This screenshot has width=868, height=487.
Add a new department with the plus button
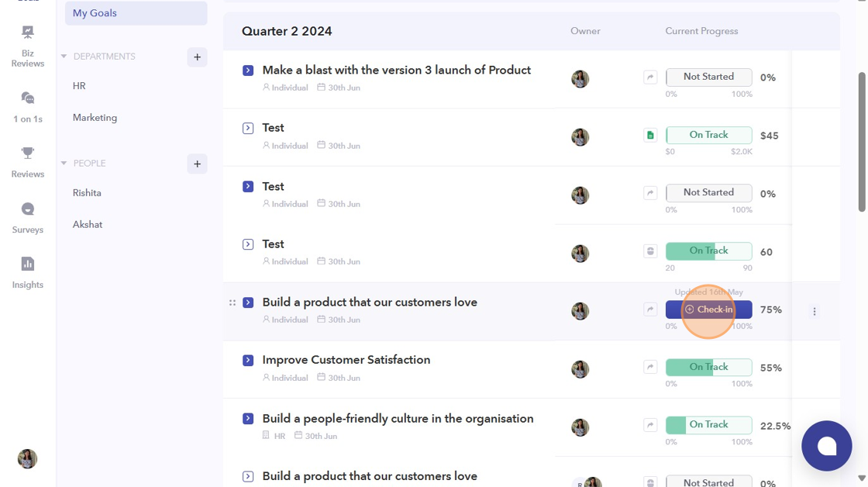(197, 57)
